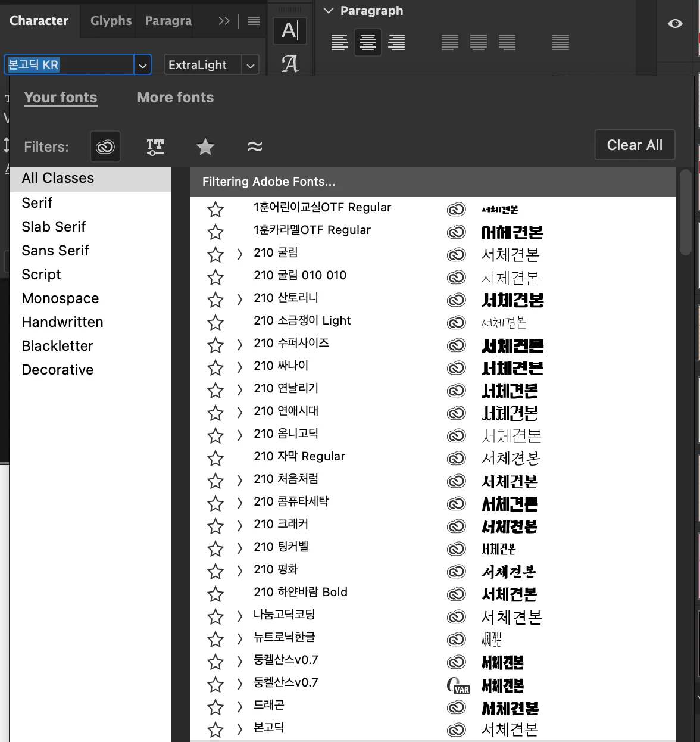The height and width of the screenshot is (742, 700).
Task: Select the 210 콤퓨타세탁 font
Action: (x=291, y=501)
